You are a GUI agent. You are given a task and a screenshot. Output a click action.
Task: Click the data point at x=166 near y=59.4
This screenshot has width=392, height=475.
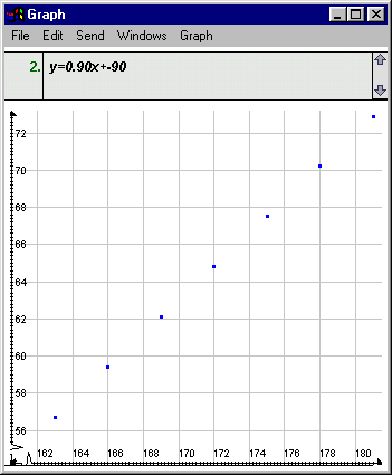click(107, 367)
